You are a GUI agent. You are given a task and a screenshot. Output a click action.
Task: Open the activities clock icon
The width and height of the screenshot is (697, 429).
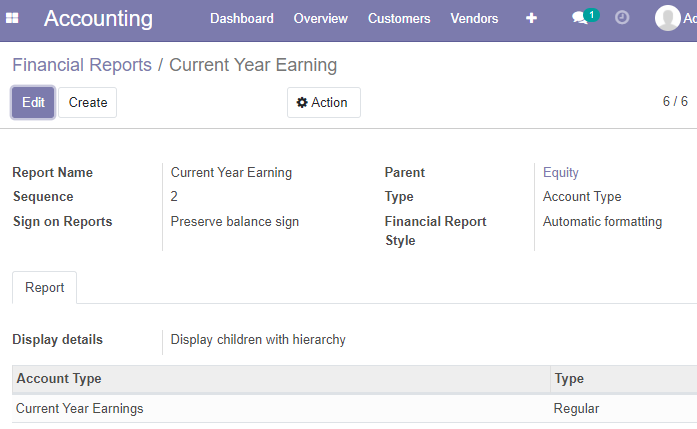[622, 18]
